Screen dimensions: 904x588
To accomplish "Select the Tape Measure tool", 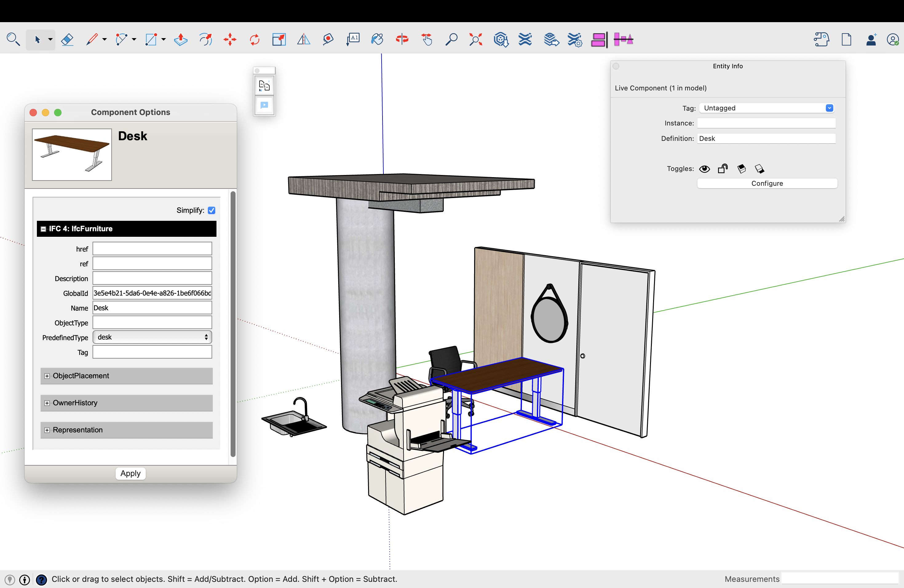I will [328, 39].
